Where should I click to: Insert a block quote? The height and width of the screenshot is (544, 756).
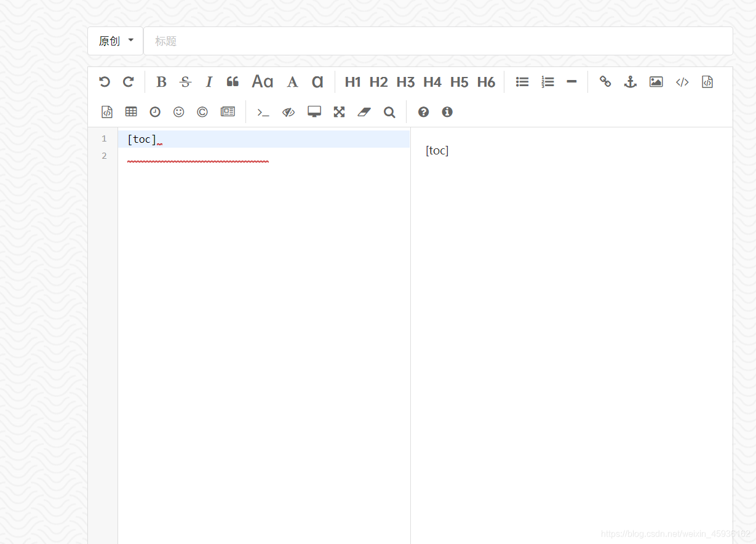click(x=233, y=82)
